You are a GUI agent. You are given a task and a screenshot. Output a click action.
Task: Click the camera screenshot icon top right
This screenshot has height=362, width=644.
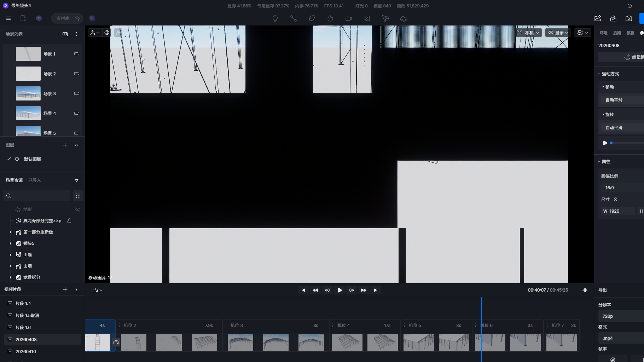click(629, 18)
